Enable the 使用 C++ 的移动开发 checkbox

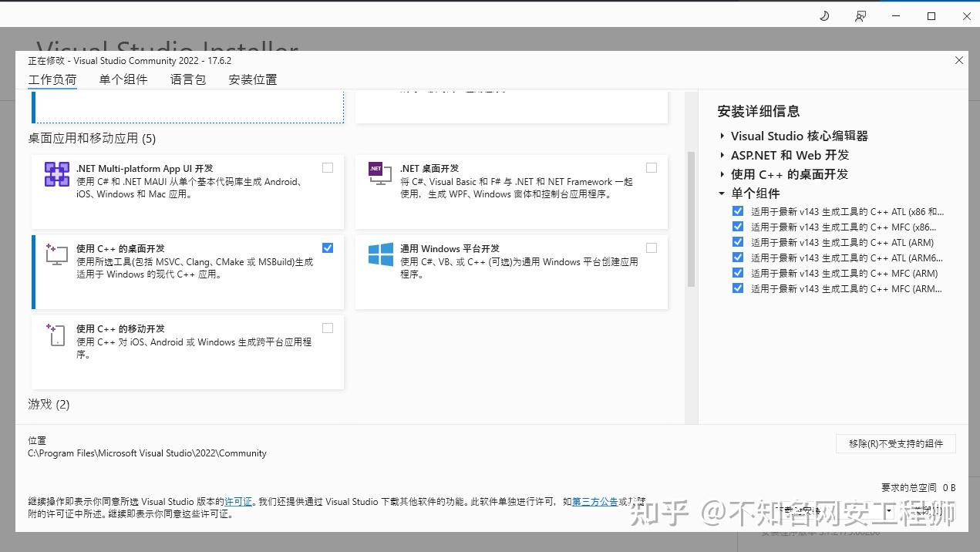click(x=328, y=328)
